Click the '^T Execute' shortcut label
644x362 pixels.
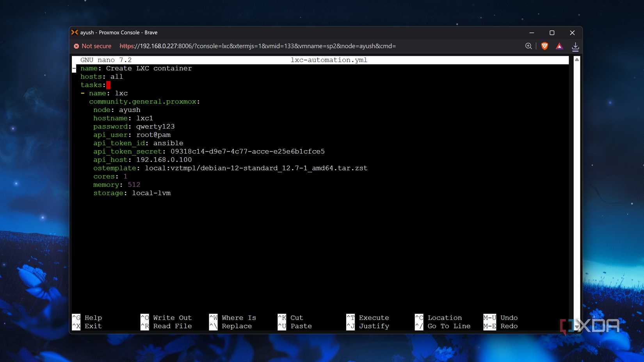(368, 318)
